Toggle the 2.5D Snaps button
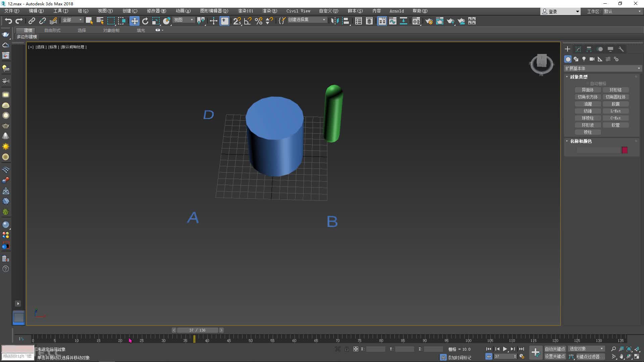 [x=237, y=21]
